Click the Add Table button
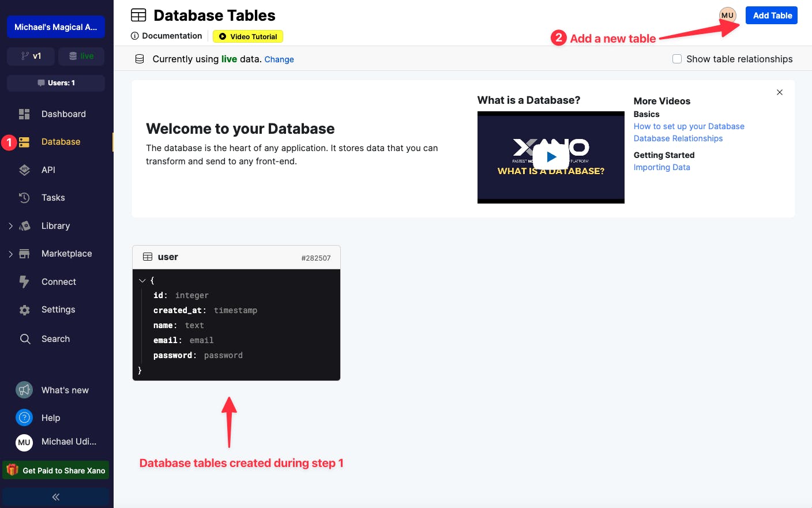 pyautogui.click(x=772, y=16)
